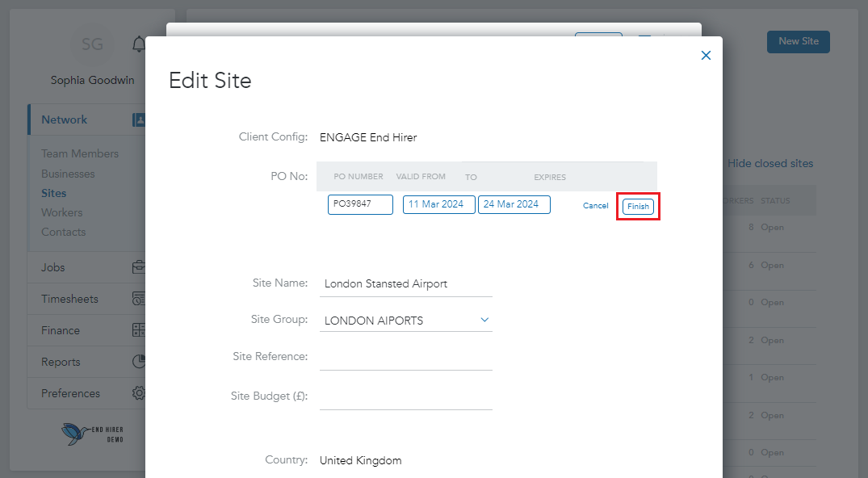Open the Timesheets section
This screenshot has width=868, height=478.
(87, 299)
